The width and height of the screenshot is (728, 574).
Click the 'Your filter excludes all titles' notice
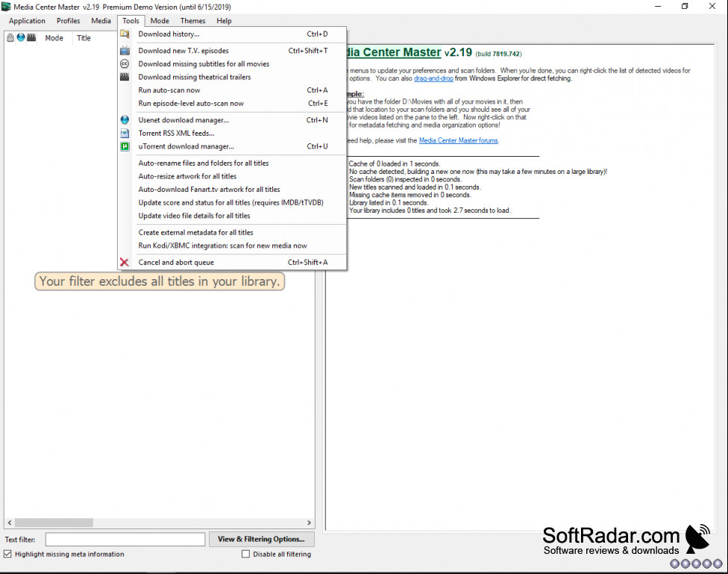point(160,281)
